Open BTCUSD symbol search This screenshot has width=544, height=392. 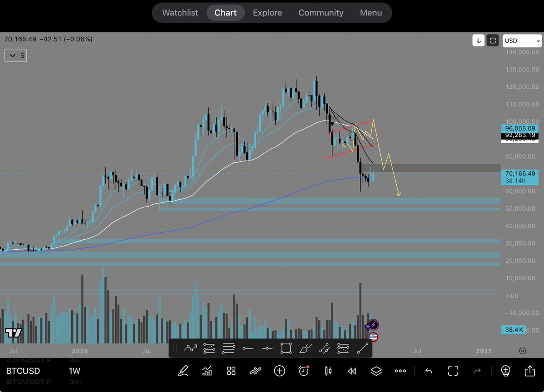tap(23, 371)
